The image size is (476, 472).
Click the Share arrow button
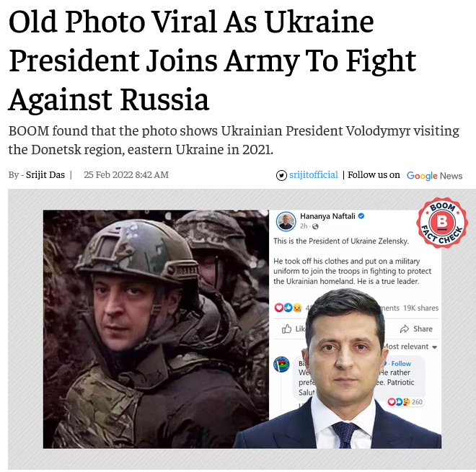[417, 329]
